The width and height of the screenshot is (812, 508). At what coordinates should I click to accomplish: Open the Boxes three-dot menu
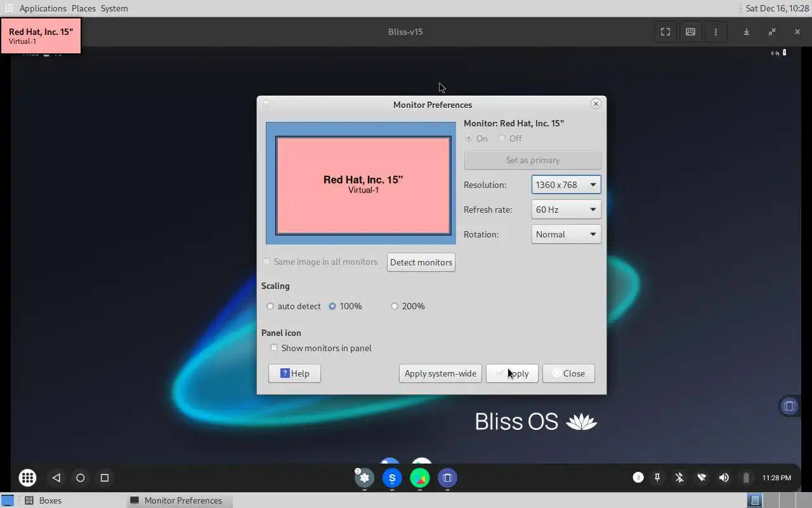[716, 32]
